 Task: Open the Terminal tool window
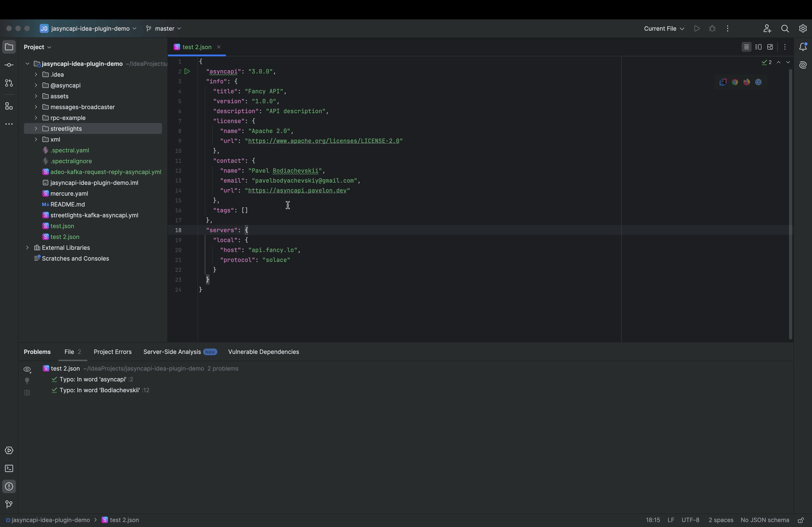(9, 468)
